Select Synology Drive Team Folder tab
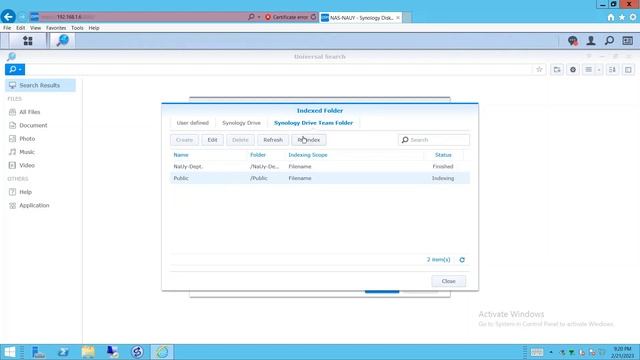This screenshot has width=640, height=360. pyautogui.click(x=313, y=123)
